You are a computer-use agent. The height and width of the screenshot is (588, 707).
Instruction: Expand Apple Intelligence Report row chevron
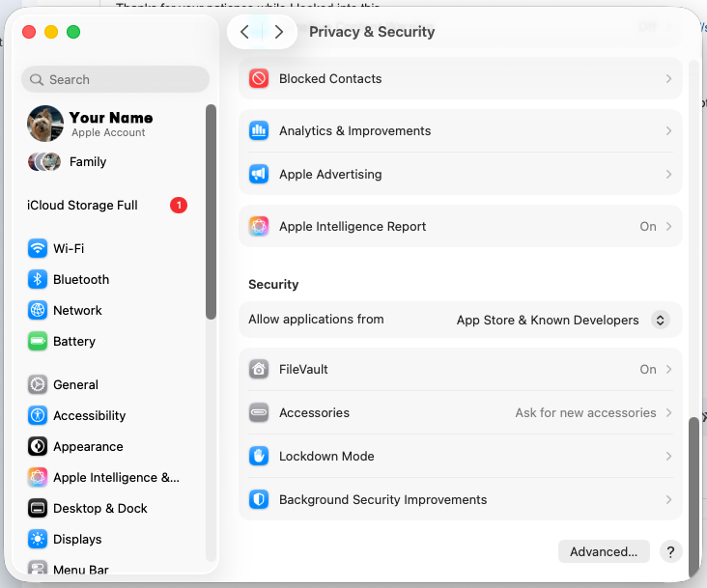pos(668,226)
